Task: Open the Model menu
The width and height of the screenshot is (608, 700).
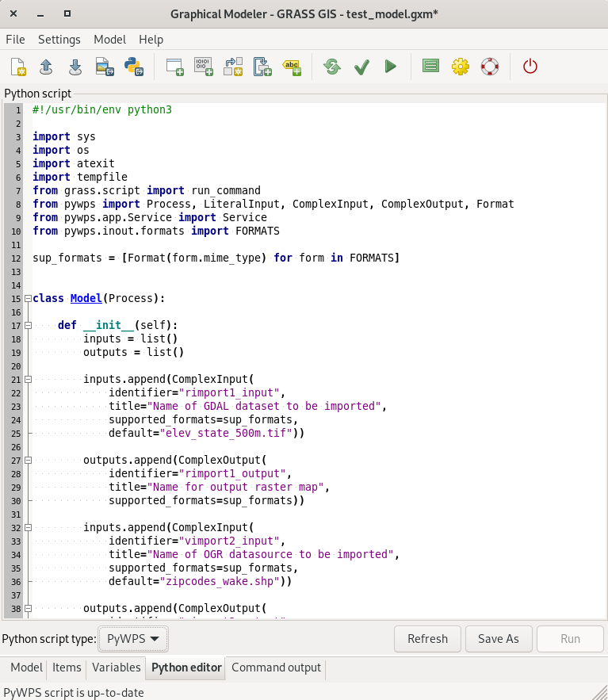Action: pos(109,40)
